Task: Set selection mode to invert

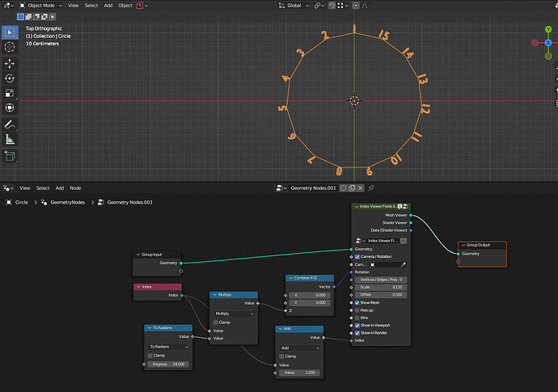Action: point(44,16)
